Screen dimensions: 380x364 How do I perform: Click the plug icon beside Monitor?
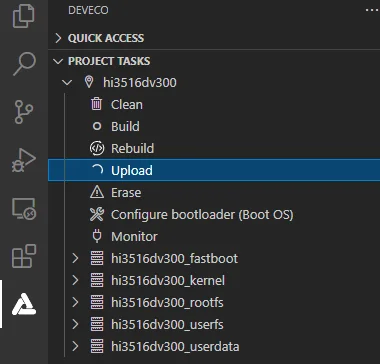[97, 236]
